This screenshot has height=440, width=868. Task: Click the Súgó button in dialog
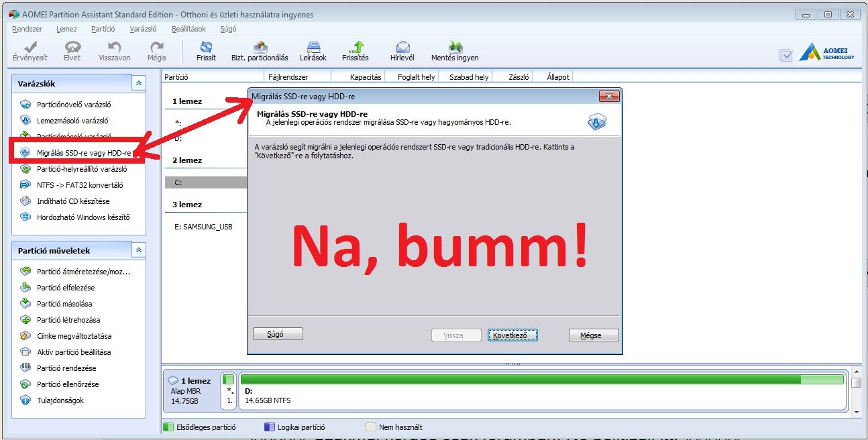[278, 333]
